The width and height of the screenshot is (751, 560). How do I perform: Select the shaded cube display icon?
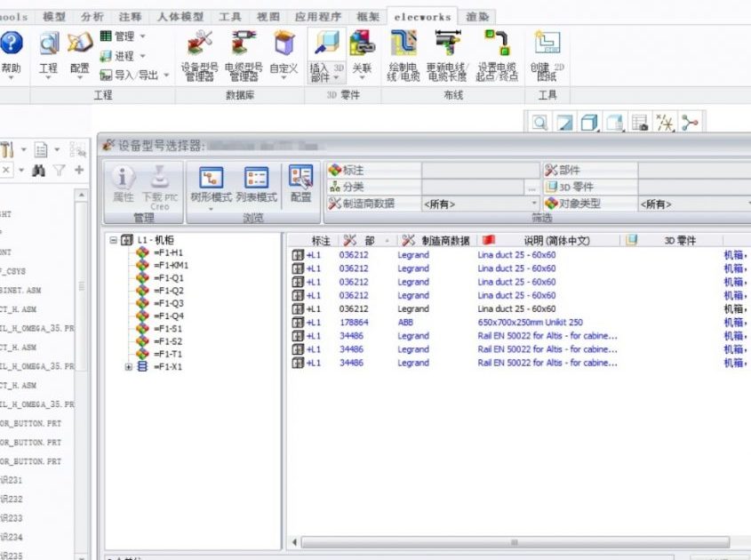[x=589, y=123]
